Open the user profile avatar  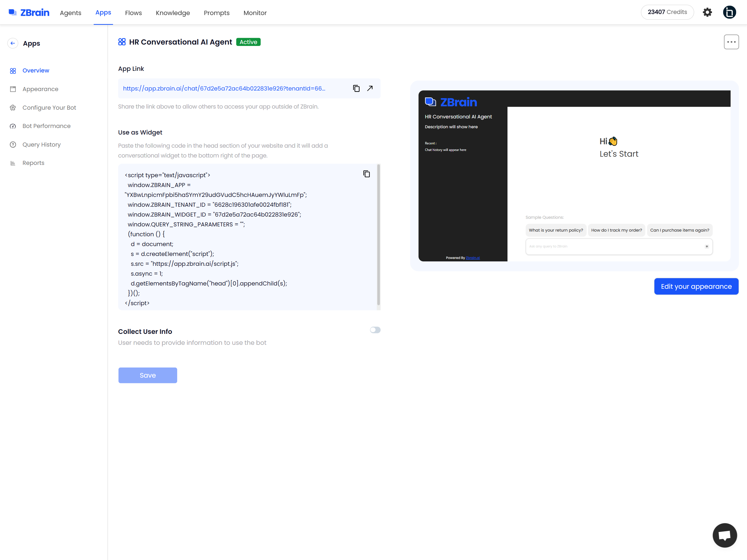pos(730,13)
